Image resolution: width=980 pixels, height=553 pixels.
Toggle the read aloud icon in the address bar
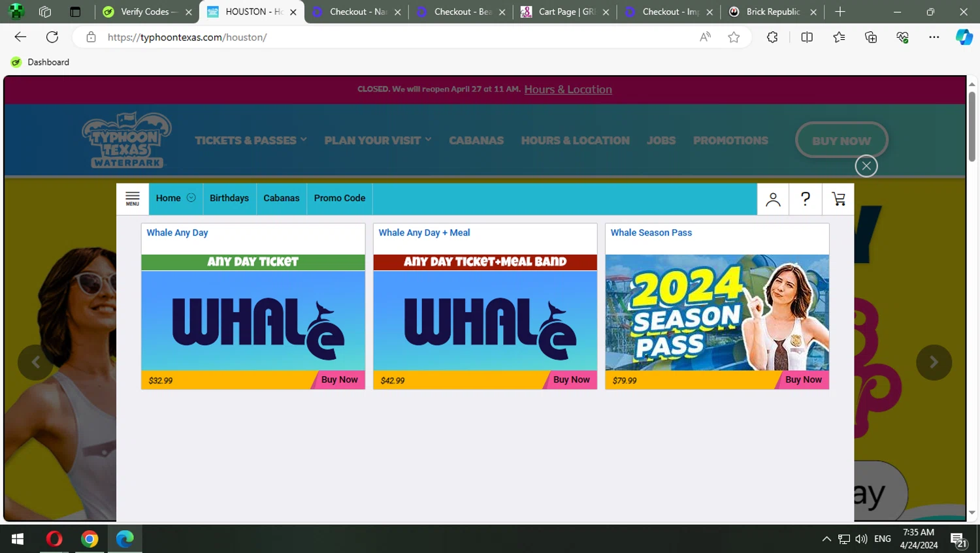(x=705, y=37)
